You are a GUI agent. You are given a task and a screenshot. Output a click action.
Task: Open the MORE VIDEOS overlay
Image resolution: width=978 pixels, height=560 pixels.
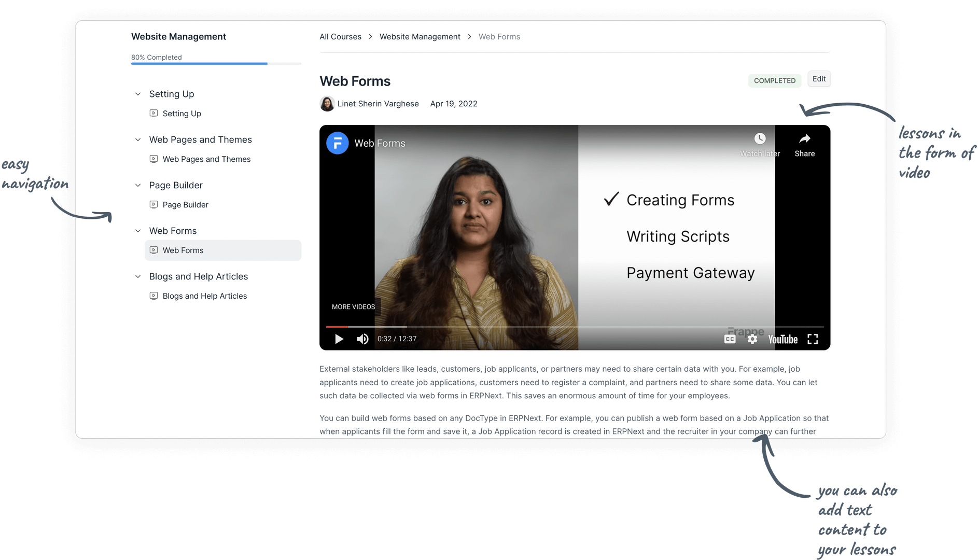[x=353, y=307]
